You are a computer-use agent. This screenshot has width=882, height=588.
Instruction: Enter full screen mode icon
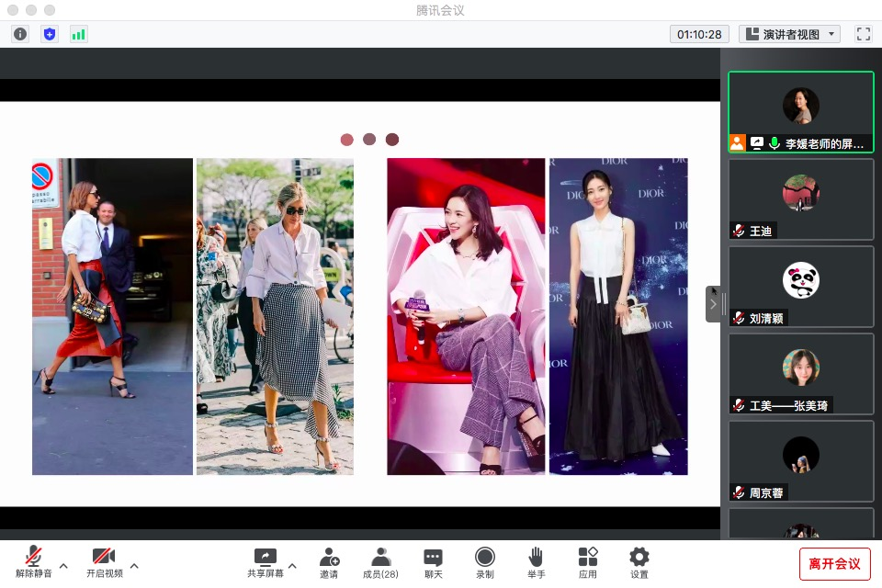pos(863,34)
